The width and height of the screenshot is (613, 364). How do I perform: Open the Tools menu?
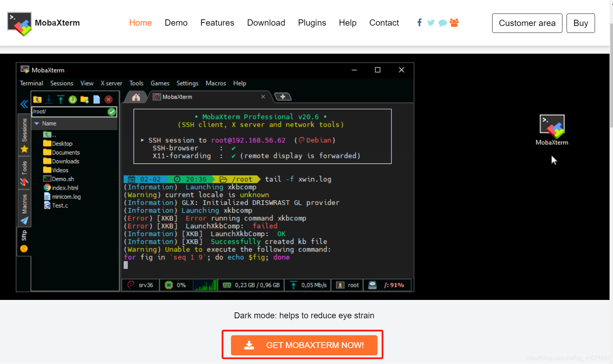[x=136, y=83]
